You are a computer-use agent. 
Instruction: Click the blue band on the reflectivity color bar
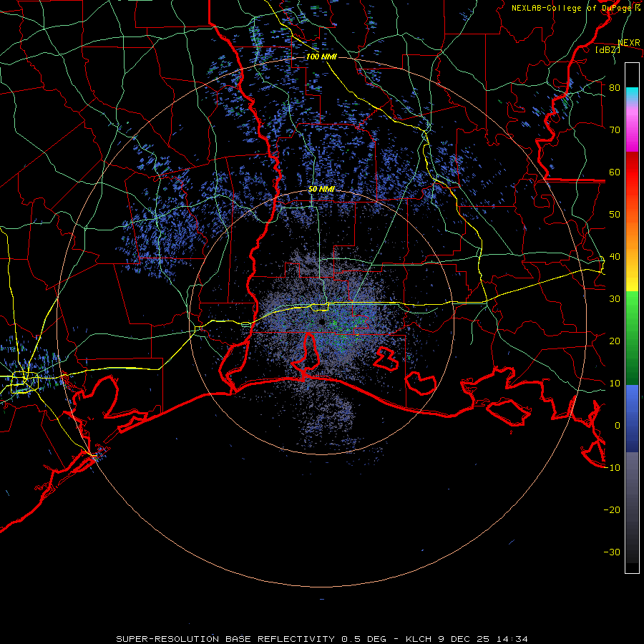(x=632, y=418)
